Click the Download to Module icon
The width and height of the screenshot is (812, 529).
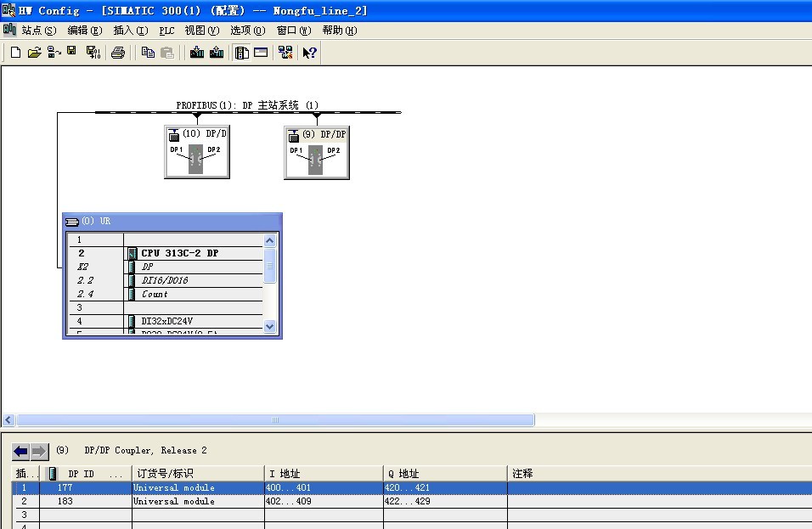pos(197,53)
